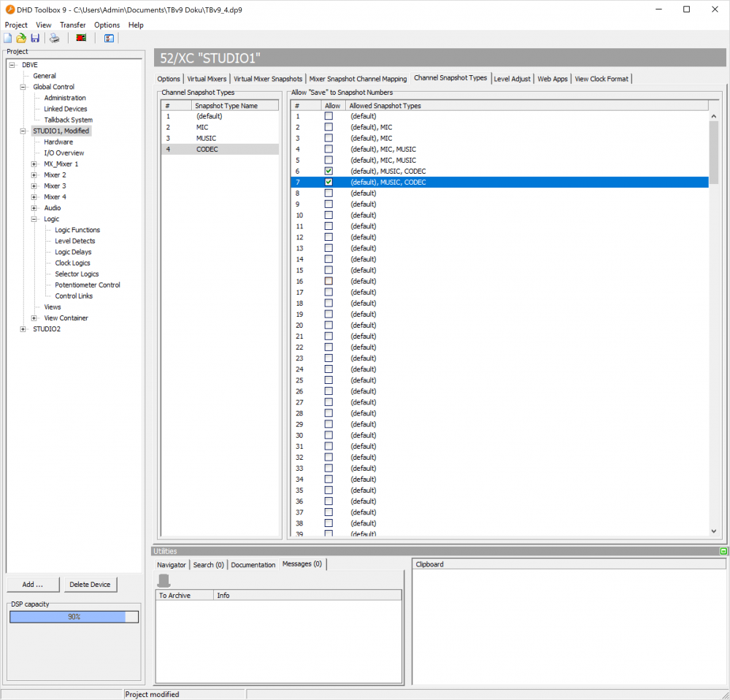Toggle the Allow checkbox for snapshot 16
The width and height of the screenshot is (730, 700).
click(328, 281)
